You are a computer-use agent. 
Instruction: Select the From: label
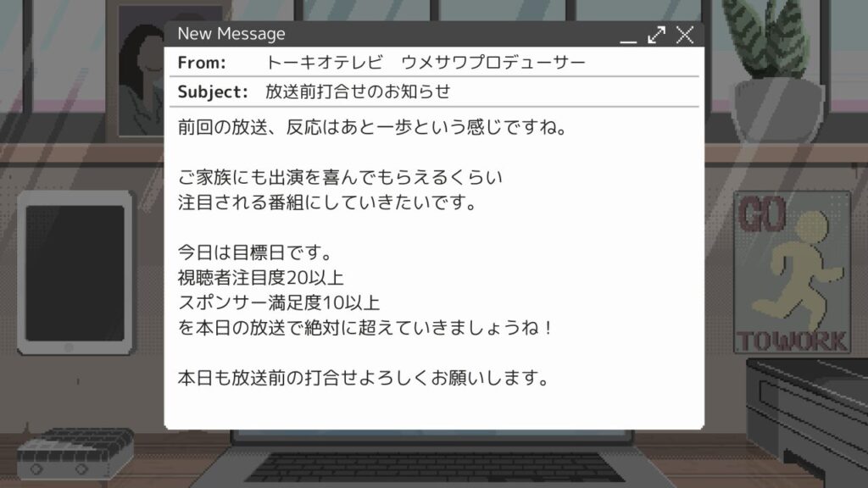pos(202,63)
